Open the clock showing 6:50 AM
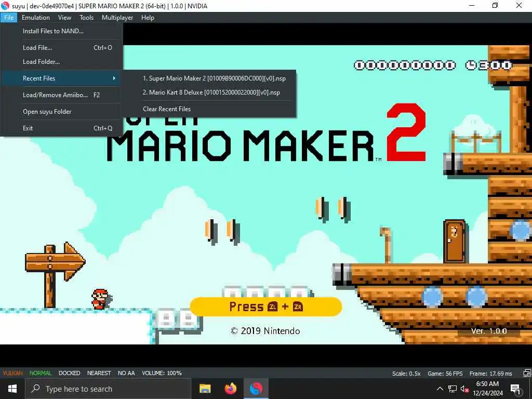This screenshot has width=532, height=399. pos(487,389)
